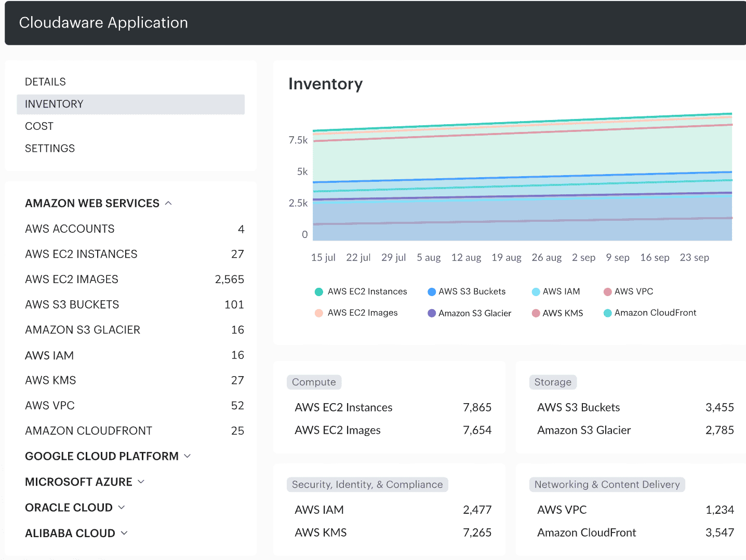Open AWS IAM sidebar row
This screenshot has height=560, width=746.
135,355
